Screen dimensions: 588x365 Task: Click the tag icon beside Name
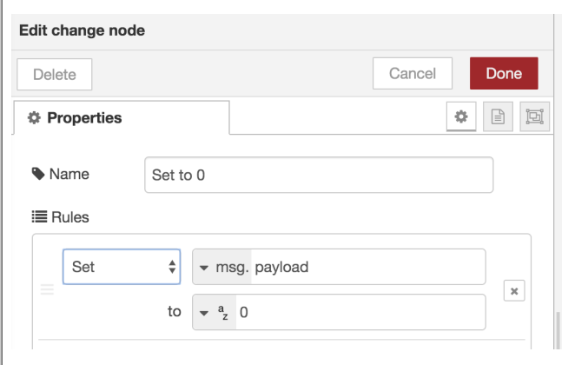coord(38,174)
